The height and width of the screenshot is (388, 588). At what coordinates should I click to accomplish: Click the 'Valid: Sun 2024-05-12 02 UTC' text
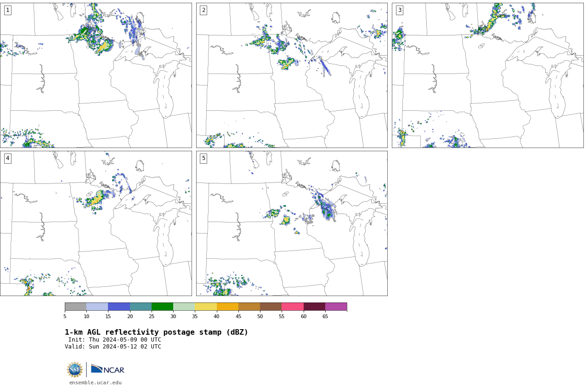pyautogui.click(x=113, y=347)
